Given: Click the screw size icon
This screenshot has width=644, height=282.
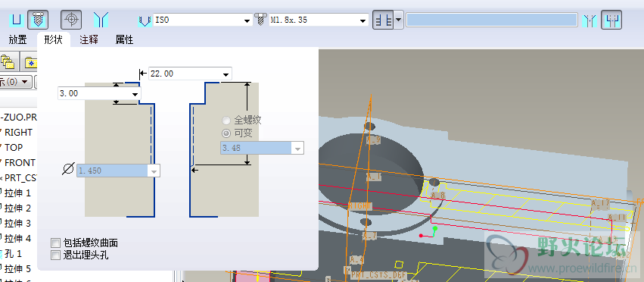Looking at the screenshot, I should [x=260, y=20].
